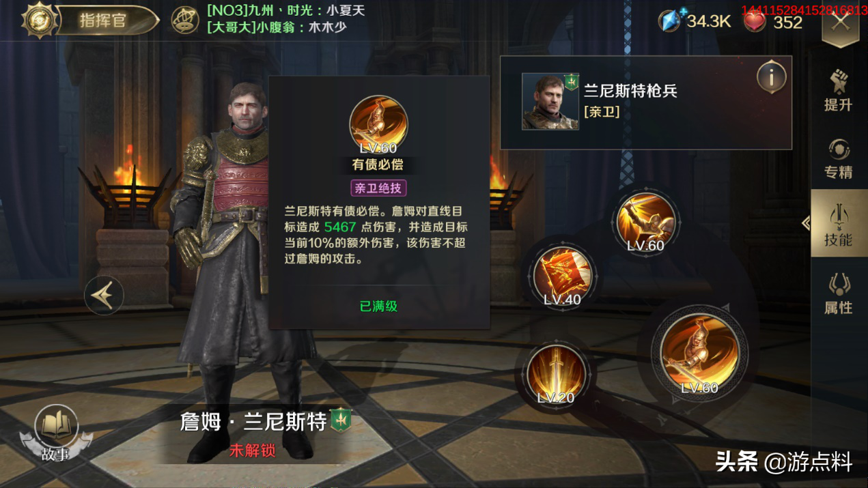Image resolution: width=868 pixels, height=488 pixels.
Task: Select the large LV.60 knight skill icon
Action: click(699, 354)
